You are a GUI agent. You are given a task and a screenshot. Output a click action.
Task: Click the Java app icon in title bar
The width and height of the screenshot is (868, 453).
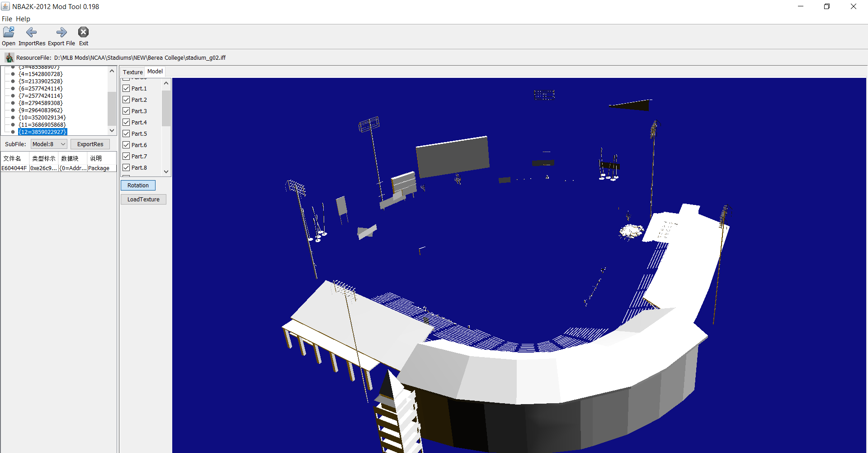5,6
